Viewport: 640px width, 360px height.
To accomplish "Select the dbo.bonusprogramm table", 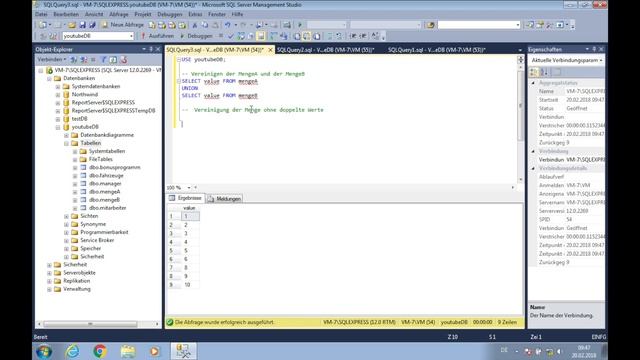I will coord(115,167).
